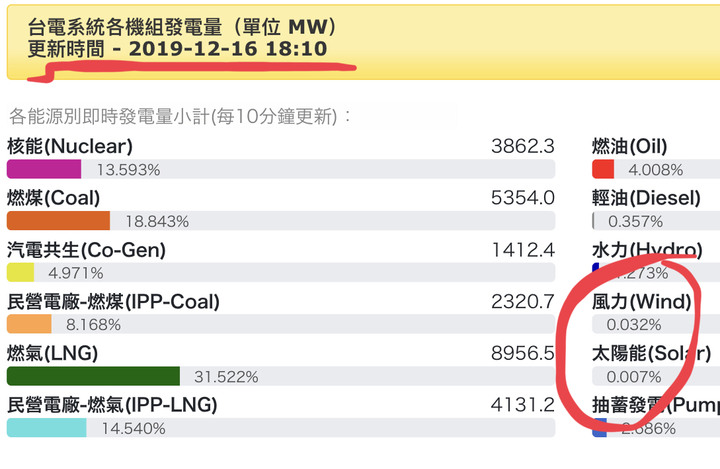Select the 汽電共生(Co-Gen) label
The image size is (720, 469).
(86, 250)
